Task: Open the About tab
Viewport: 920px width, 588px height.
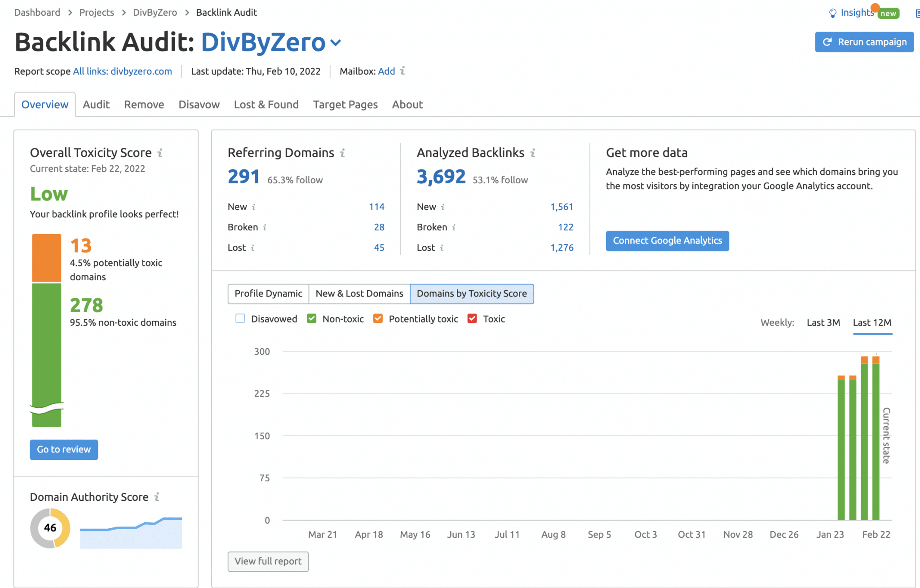Action: 407,104
